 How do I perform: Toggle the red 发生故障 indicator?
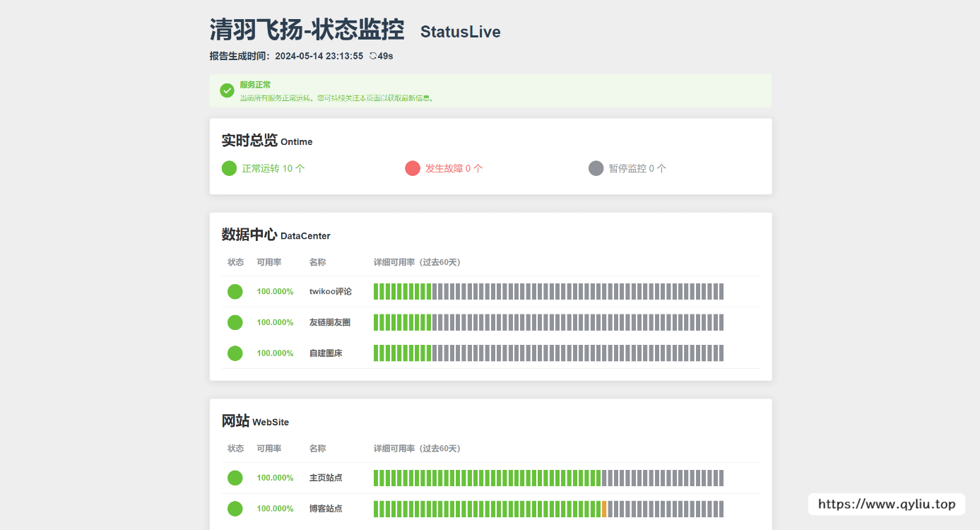pyautogui.click(x=413, y=168)
